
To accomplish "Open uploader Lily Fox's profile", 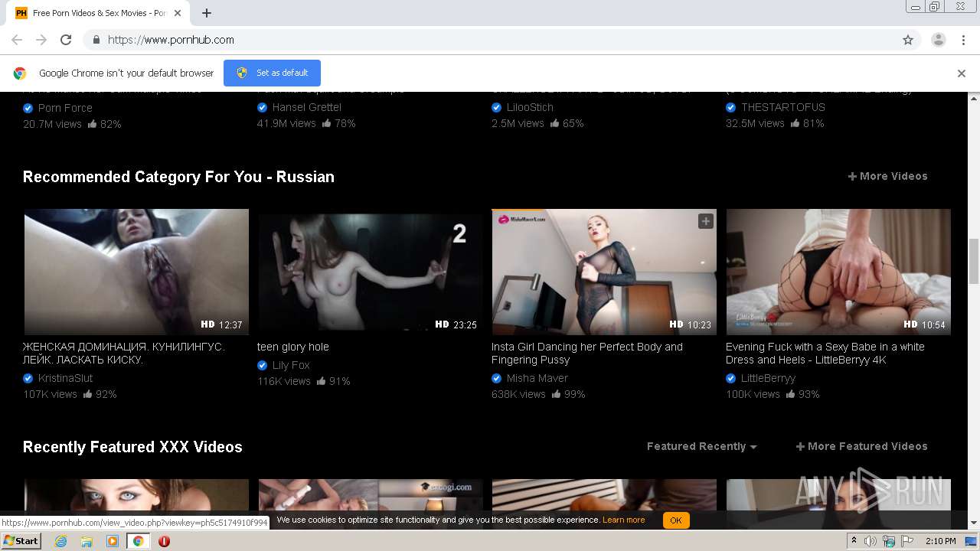I will pyautogui.click(x=291, y=365).
